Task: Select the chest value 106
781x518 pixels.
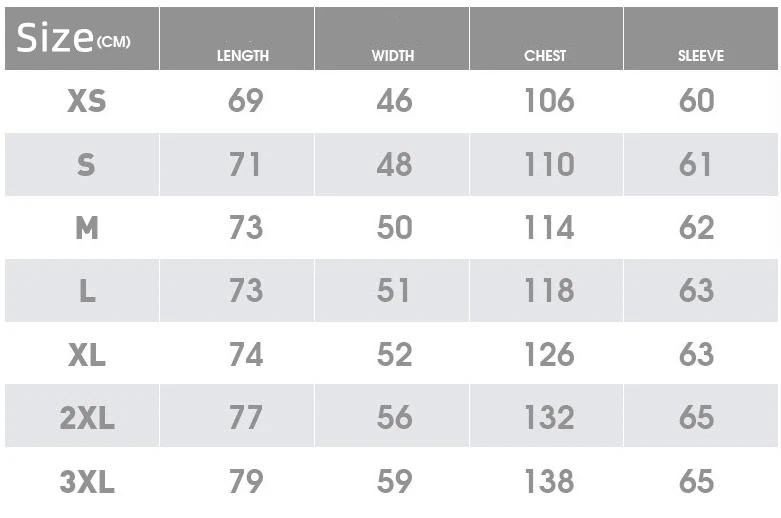Action: 549,101
